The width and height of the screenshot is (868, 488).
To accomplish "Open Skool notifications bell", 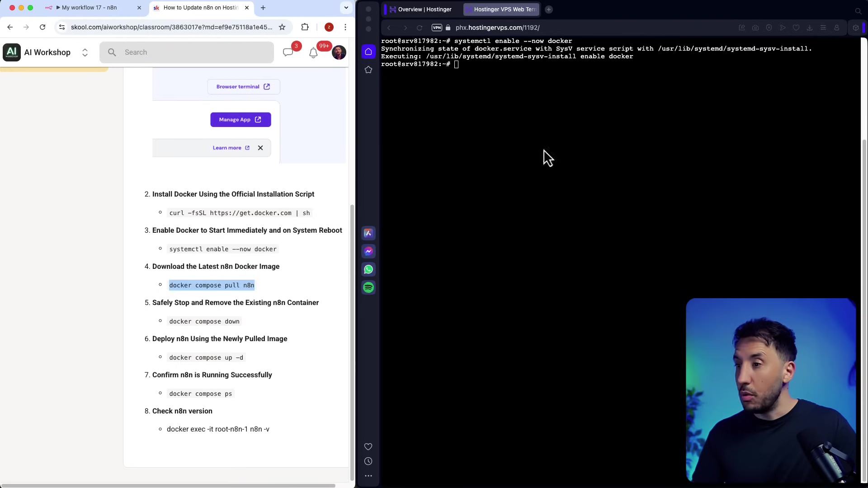I will coord(313,52).
